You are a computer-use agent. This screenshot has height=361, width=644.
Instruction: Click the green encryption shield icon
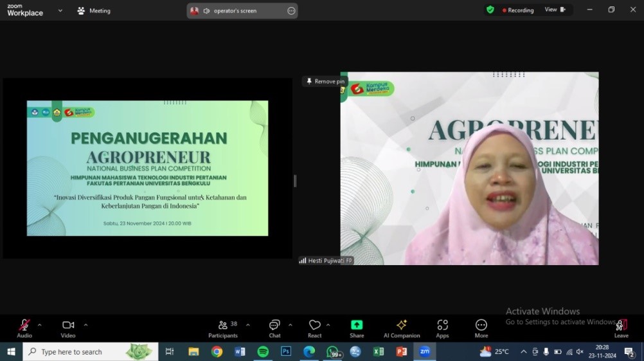point(490,10)
